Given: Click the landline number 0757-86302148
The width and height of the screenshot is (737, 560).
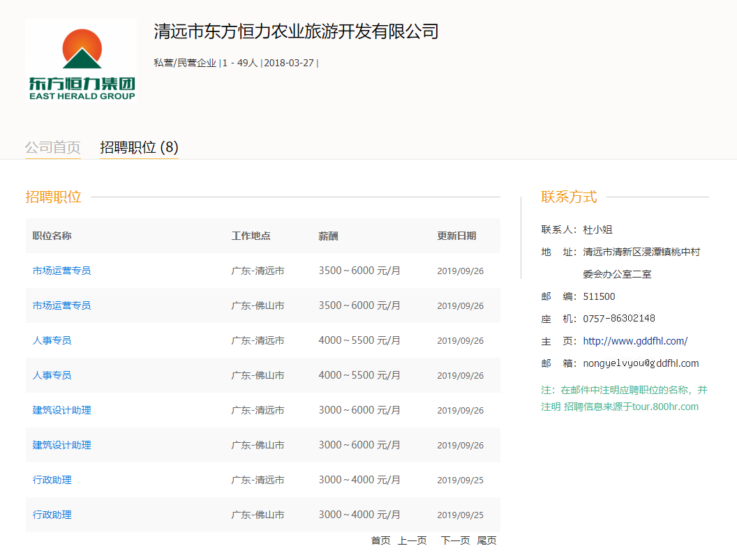Looking at the screenshot, I should [x=619, y=319].
